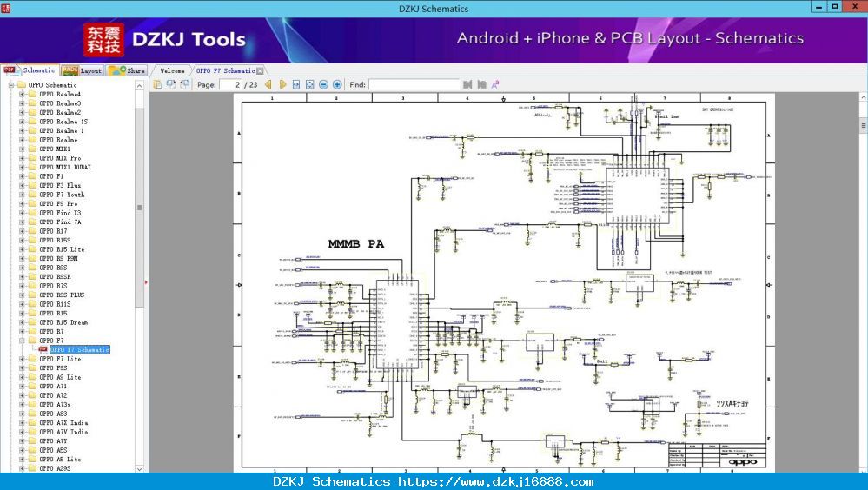Expand the OPPO Realme3 folder

[x=22, y=103]
